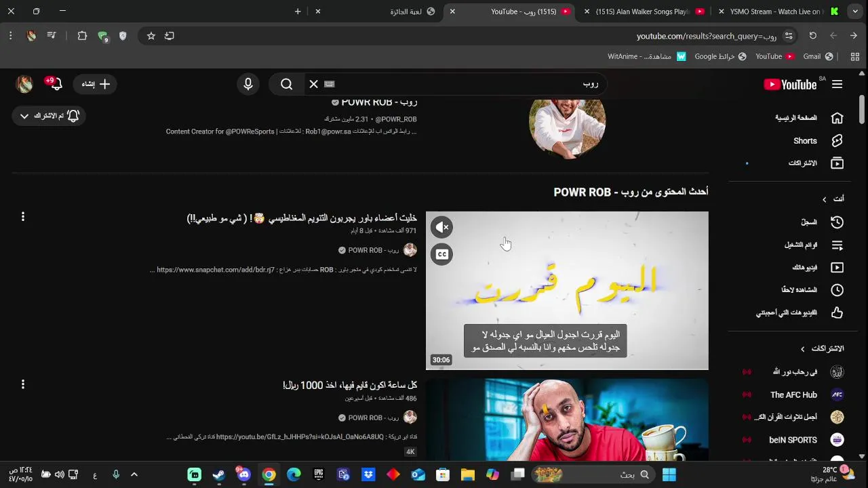Open Steam from the taskbar
The image size is (868, 488).
pos(219,474)
